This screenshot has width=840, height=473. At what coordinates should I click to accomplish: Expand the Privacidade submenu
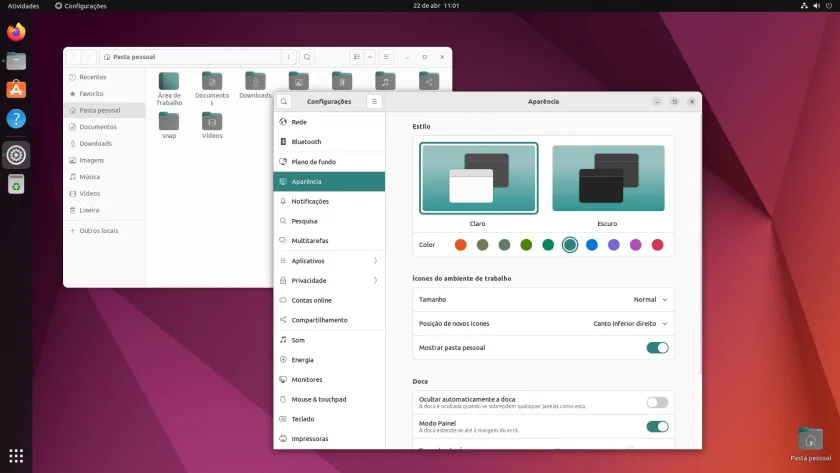pos(329,281)
